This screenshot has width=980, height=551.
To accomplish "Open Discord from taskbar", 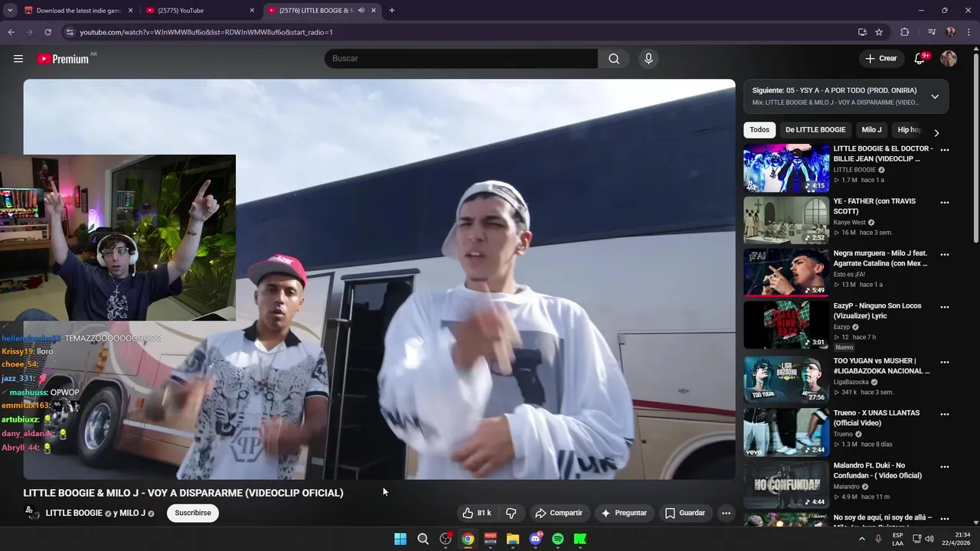I will pyautogui.click(x=535, y=539).
